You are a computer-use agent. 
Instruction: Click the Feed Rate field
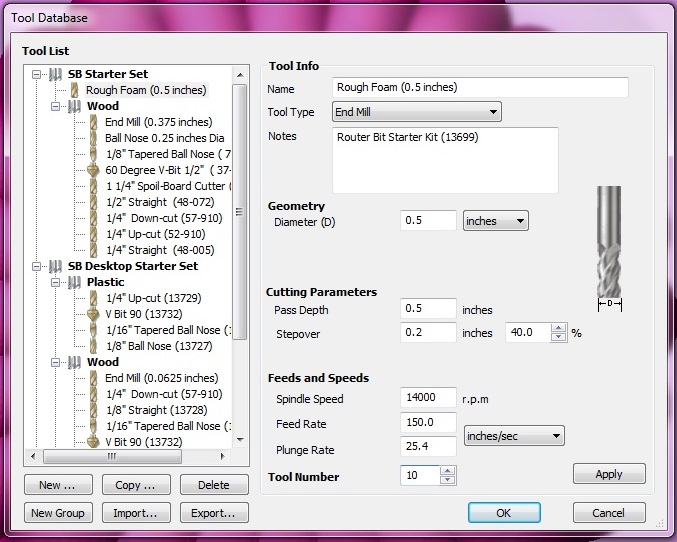428,422
